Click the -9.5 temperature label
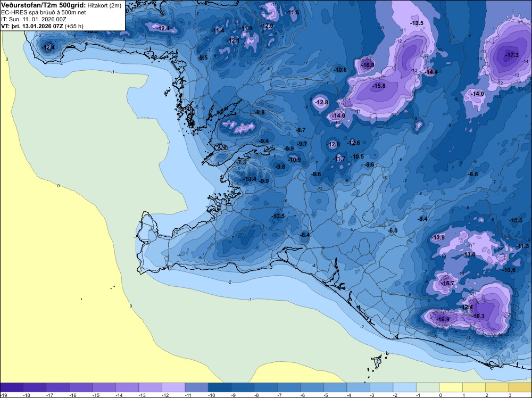532x398 pixels. 203,57
